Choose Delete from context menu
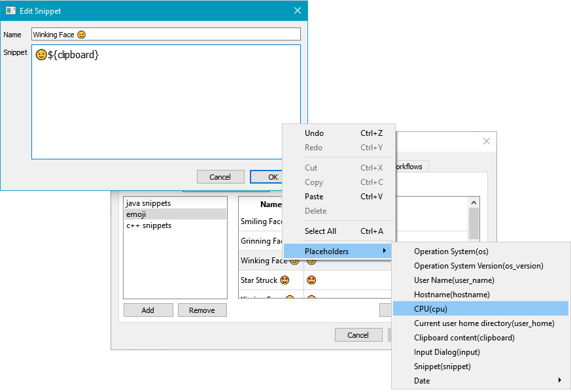Screen dimensions: 571x392 (x=339, y=211)
